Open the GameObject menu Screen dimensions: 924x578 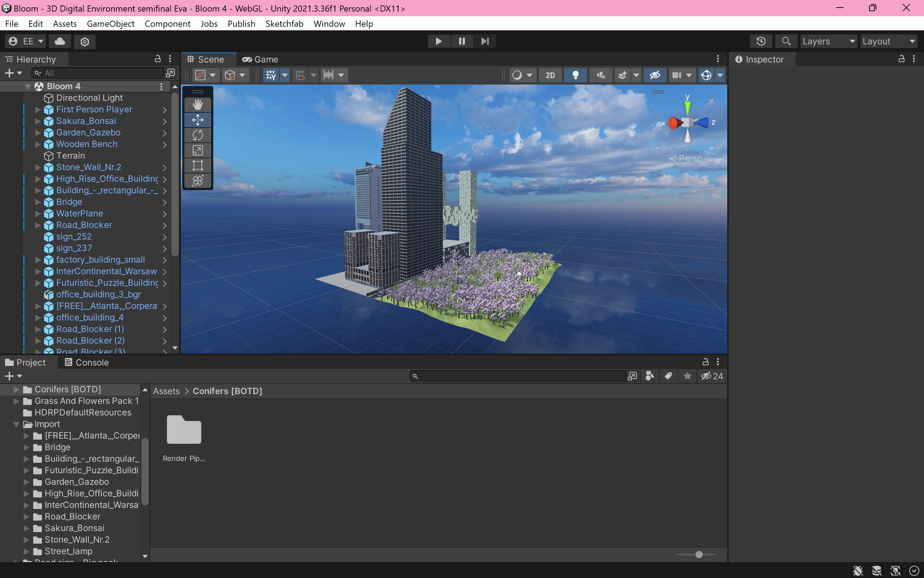click(111, 24)
